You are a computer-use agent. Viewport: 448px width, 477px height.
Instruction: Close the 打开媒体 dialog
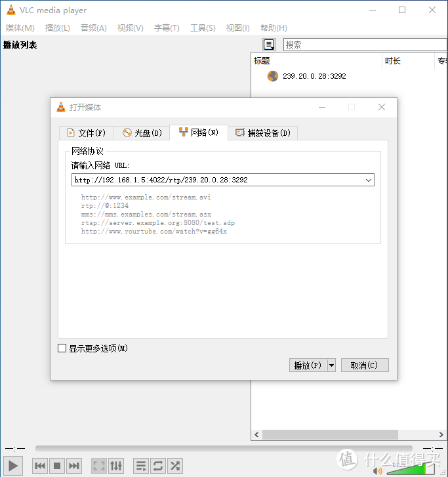click(382, 107)
